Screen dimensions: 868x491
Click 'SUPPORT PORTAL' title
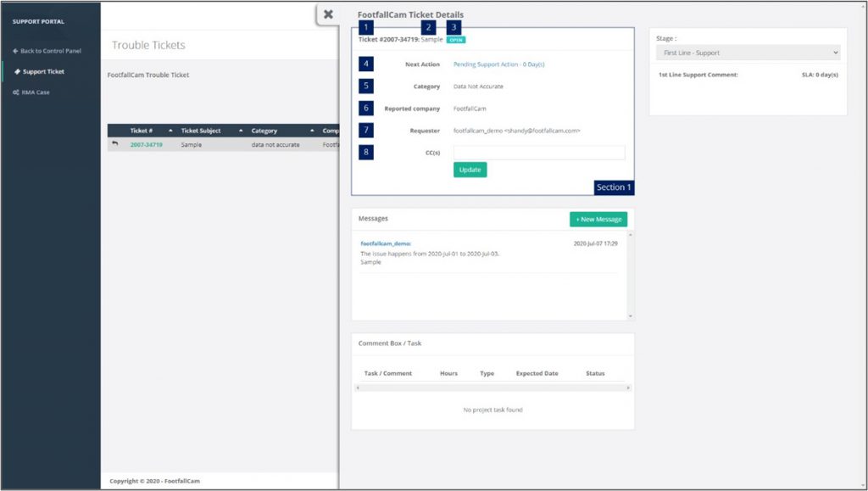(38, 21)
